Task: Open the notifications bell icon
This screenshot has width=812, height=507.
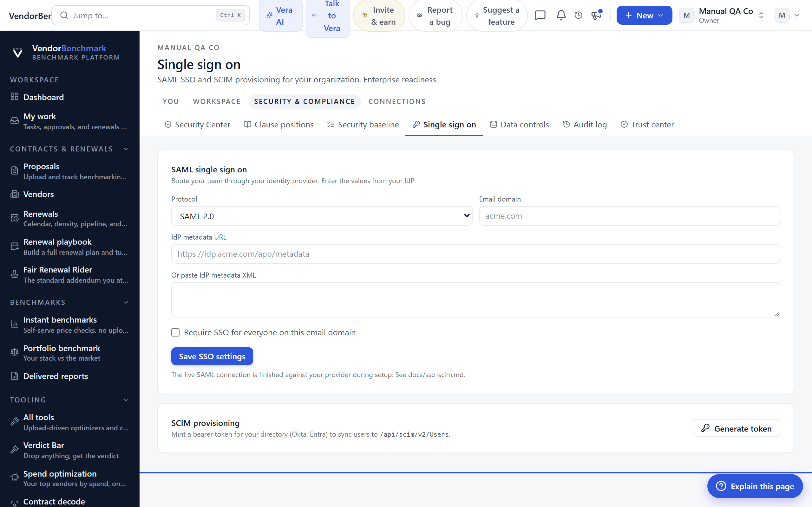Action: coord(561,16)
